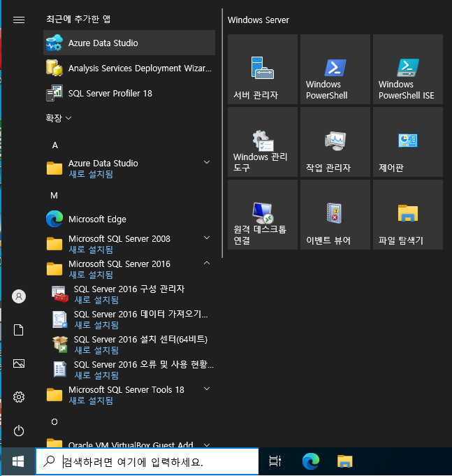Open the 제어판 tile

(x=408, y=142)
